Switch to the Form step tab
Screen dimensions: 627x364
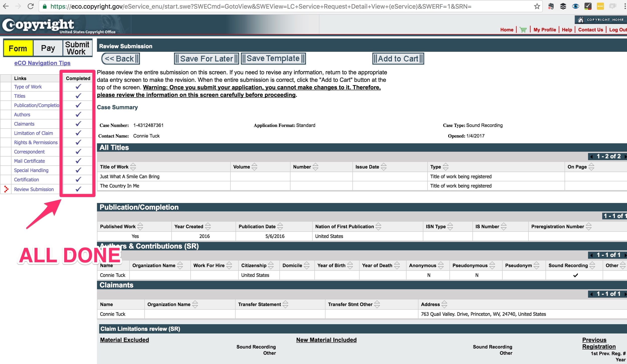click(18, 48)
